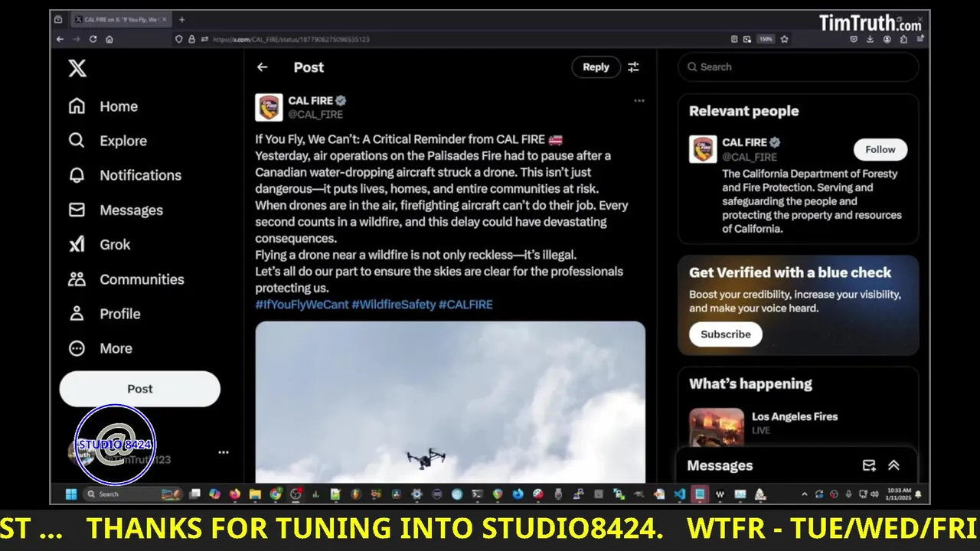The height and width of the screenshot is (551, 980).
Task: Open Visual Studio Code from the taskbar
Action: coord(680,494)
